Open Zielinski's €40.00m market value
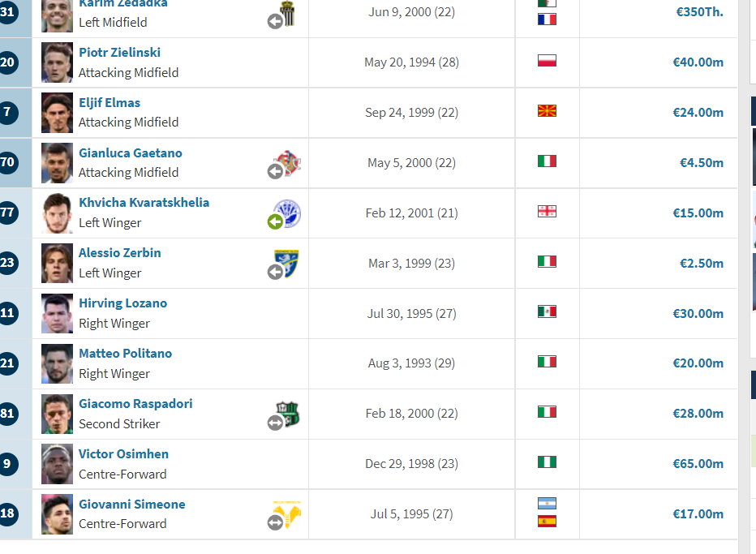756x554 pixels. [x=698, y=62]
